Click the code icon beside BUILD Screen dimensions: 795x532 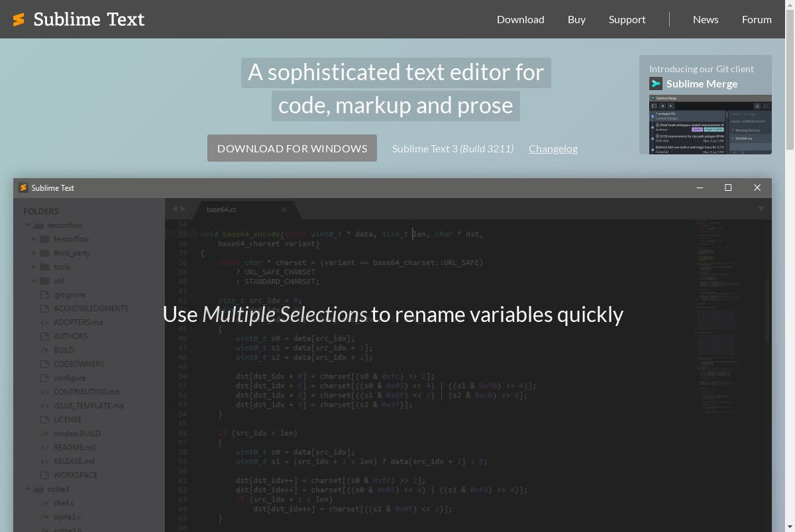(44, 350)
